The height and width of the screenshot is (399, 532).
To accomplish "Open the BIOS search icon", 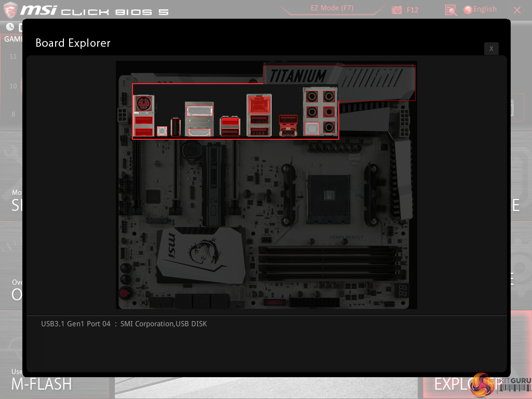I will (x=450, y=10).
